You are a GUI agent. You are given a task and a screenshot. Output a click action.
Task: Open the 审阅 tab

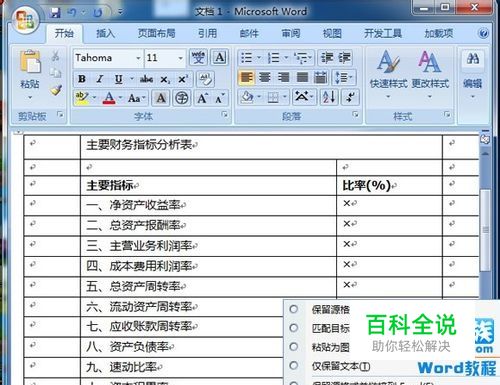291,33
